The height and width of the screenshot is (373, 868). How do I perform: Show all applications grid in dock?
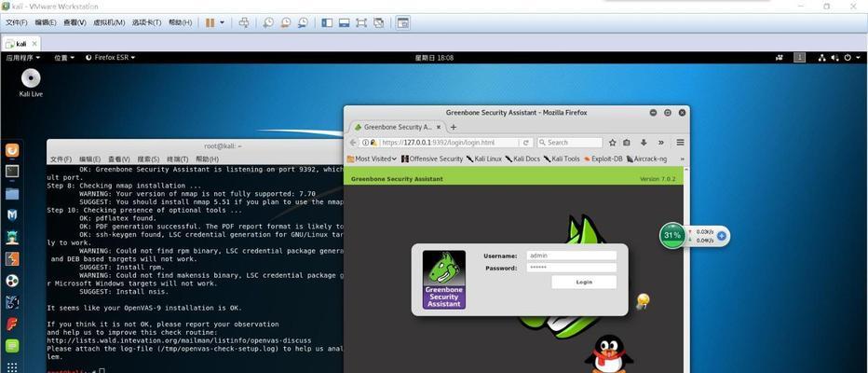12,366
